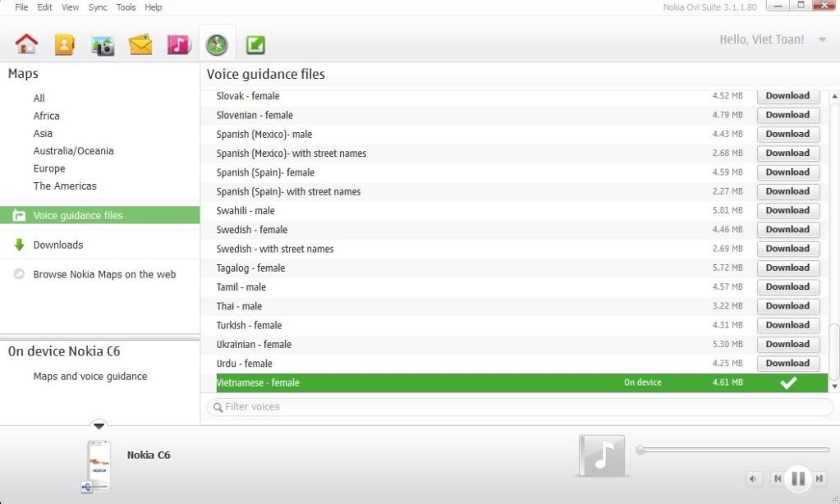Download Thai - male voice
This screenshot has width=840, height=504.
tap(788, 306)
